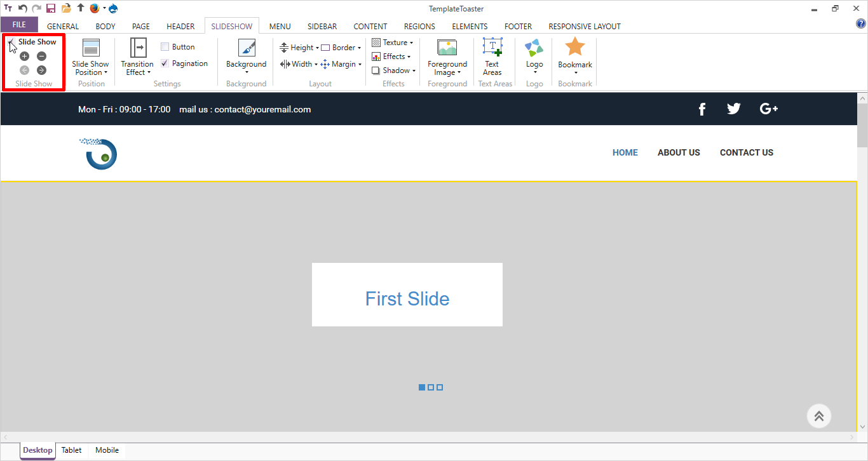Click the remove slide minus icon
This screenshot has height=461, width=868.
[41, 57]
